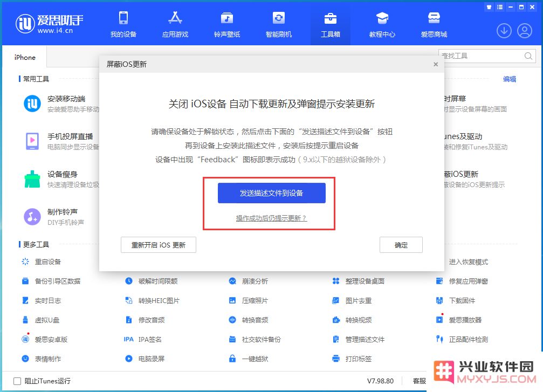Open the 压缩照片 tool
This screenshot has height=392, width=543.
point(248,300)
